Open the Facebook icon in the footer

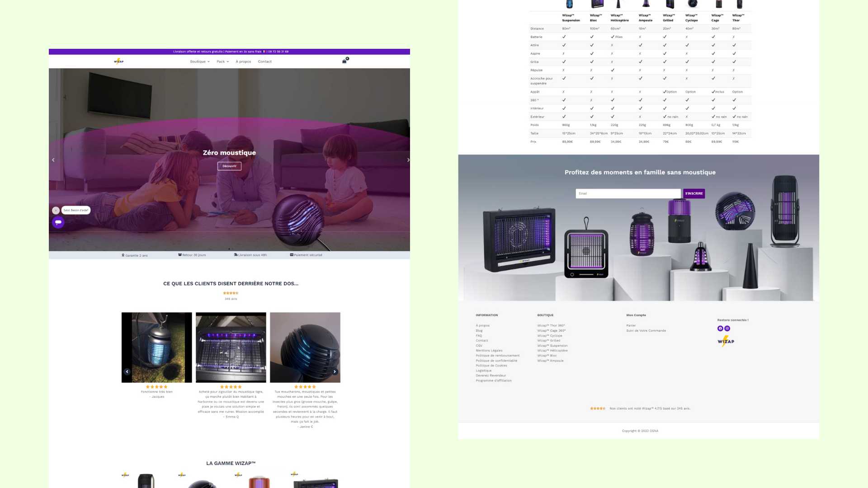point(720,328)
